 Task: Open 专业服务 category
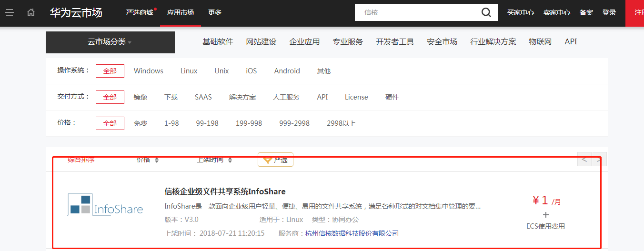click(x=348, y=42)
